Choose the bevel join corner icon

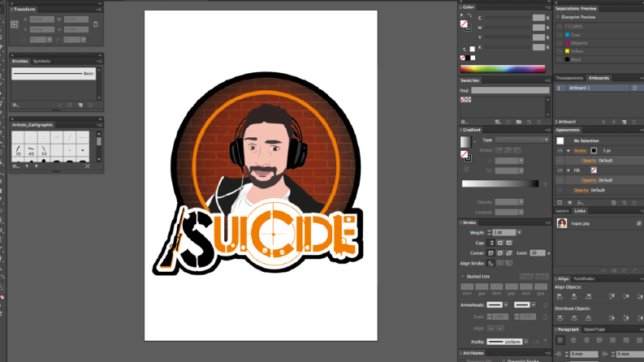click(x=509, y=253)
